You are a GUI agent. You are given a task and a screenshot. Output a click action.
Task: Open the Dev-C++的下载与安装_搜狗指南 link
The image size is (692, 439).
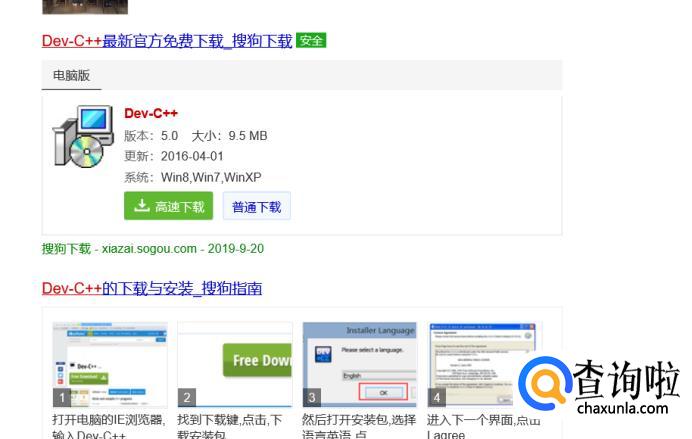pyautogui.click(x=152, y=289)
